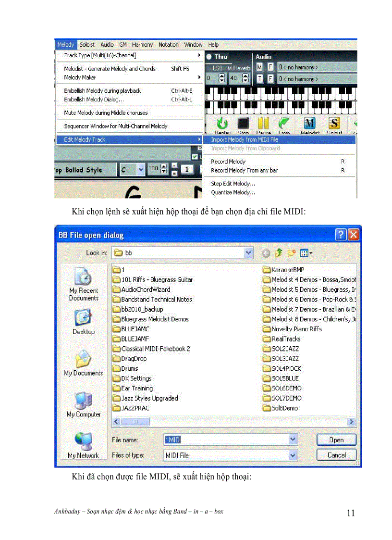Viewport: 392px width, 540px height.
Task: Click the green Replay icon
Action: [x=222, y=124]
